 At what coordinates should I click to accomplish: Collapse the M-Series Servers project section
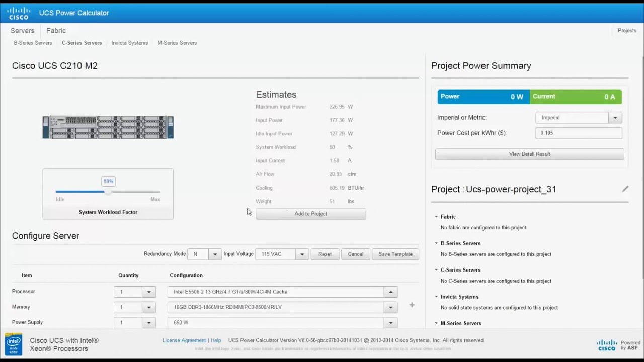(x=437, y=323)
